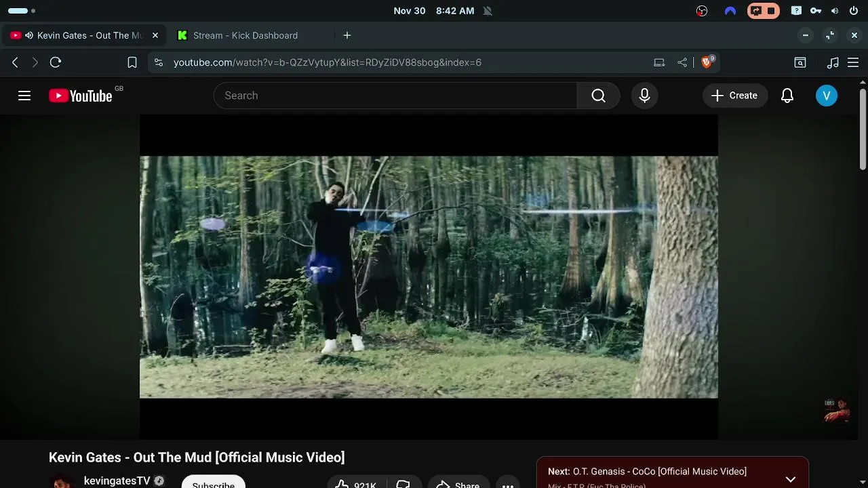This screenshot has height=488, width=868.
Task: Click the YouTube URL in address bar
Action: pyautogui.click(x=328, y=62)
